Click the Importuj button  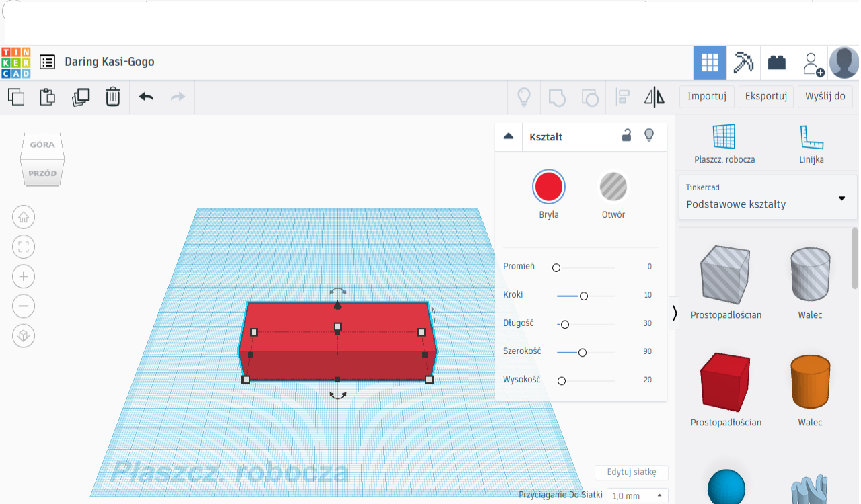[x=707, y=97]
